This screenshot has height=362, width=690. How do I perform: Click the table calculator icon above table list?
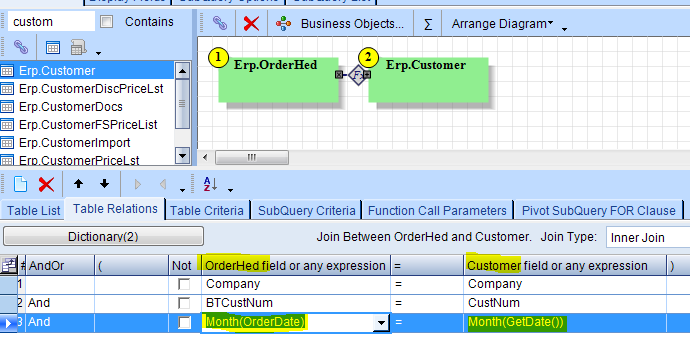[78, 48]
